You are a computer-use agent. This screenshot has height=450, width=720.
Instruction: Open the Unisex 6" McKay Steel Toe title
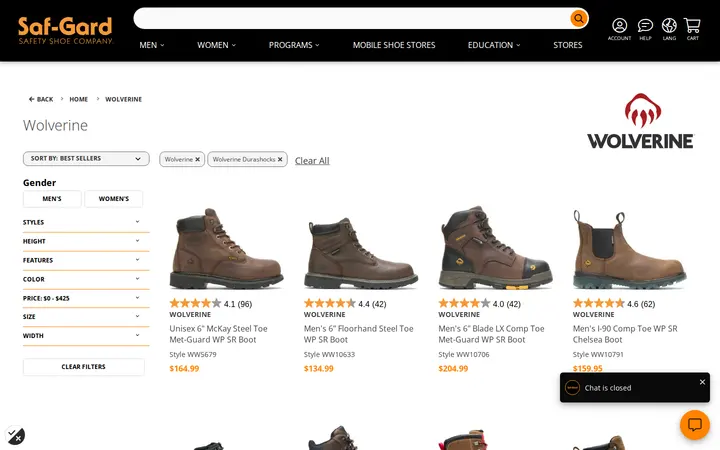[218, 334]
